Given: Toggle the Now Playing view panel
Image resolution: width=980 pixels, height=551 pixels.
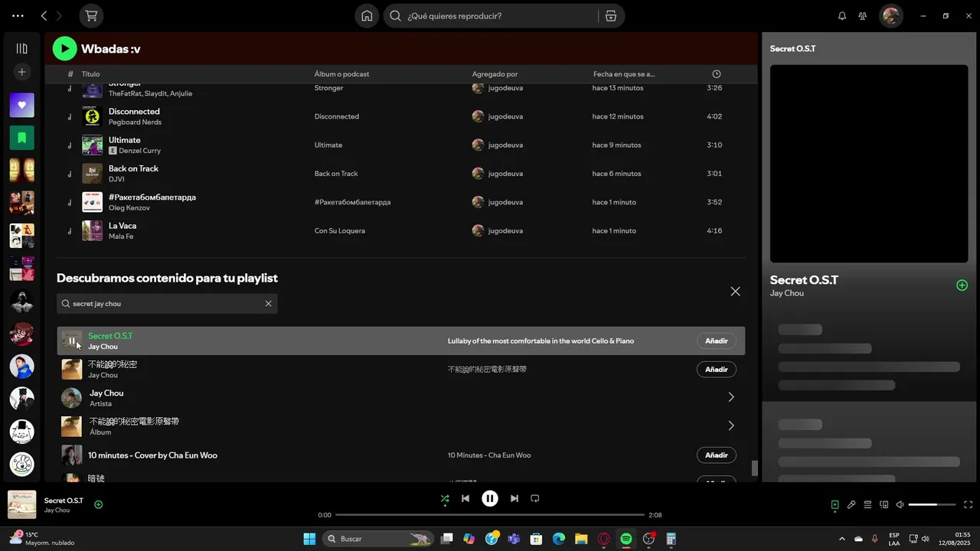Looking at the screenshot, I should click(835, 505).
